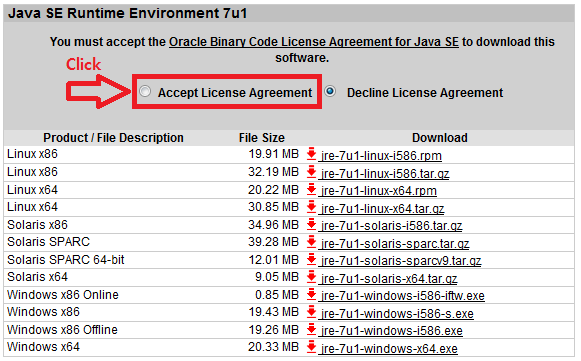The height and width of the screenshot is (361, 581).
Task: Download jre-7u1-solaris-sparc.tar.gz link
Action: coord(395,244)
